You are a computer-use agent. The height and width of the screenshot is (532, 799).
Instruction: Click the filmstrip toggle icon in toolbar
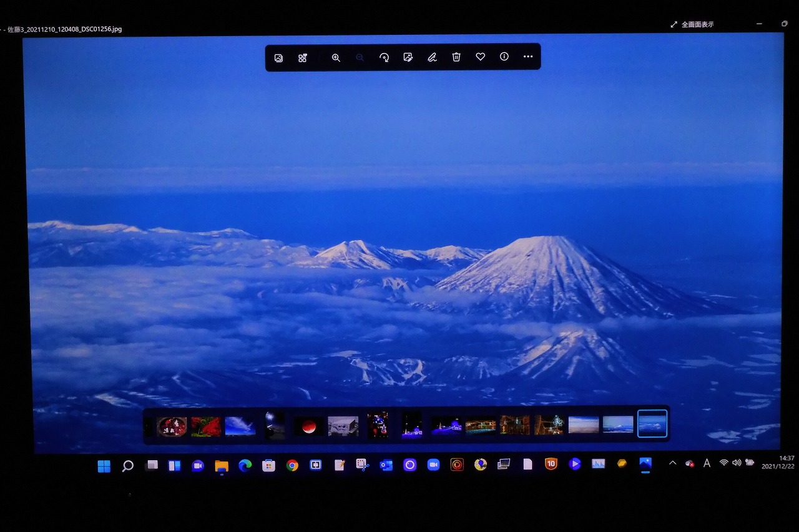pyautogui.click(x=278, y=58)
